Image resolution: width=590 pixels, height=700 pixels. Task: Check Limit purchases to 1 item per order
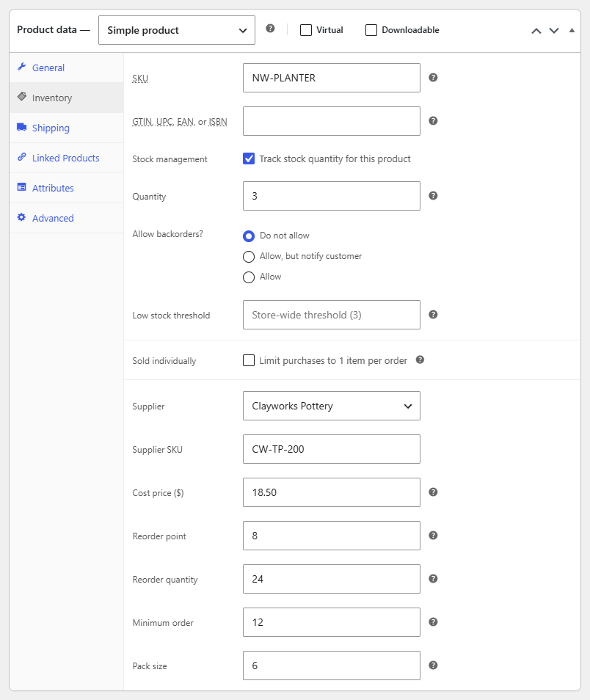point(249,360)
